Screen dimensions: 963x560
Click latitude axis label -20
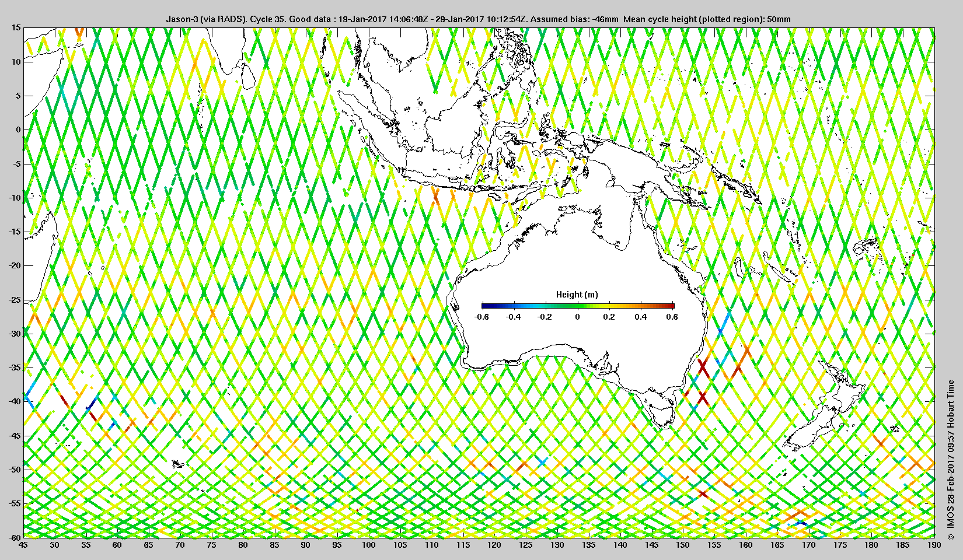[x=15, y=265]
